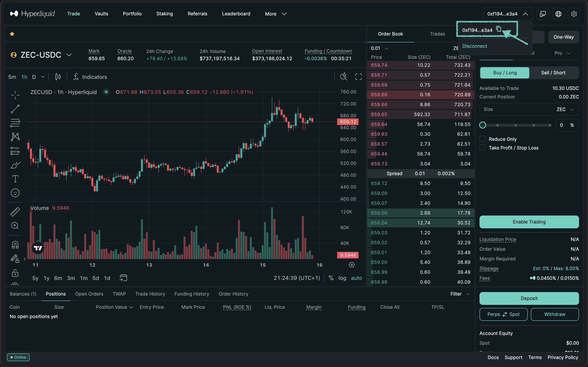
Task: Check Take Profit / Stop Loss option
Action: 483,148
